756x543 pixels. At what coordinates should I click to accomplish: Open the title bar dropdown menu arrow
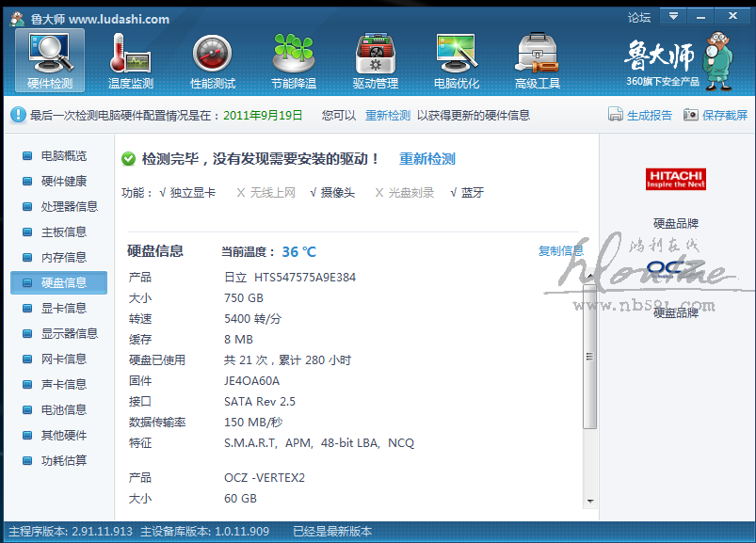pos(672,16)
